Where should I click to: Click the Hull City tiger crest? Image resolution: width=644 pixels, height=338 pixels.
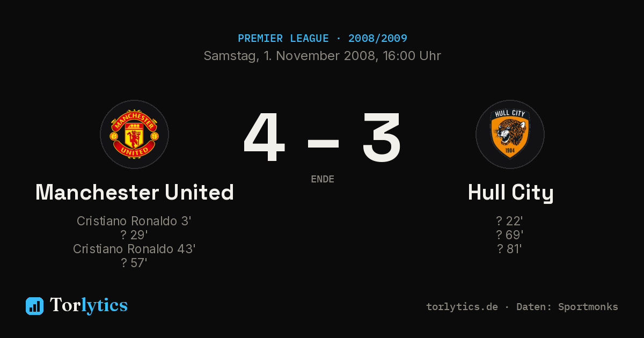[510, 134]
